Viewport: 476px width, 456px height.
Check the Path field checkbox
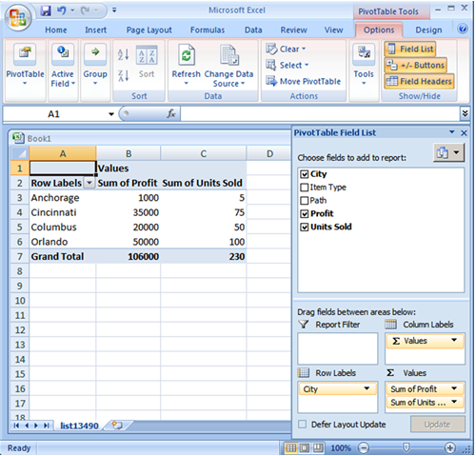(304, 201)
